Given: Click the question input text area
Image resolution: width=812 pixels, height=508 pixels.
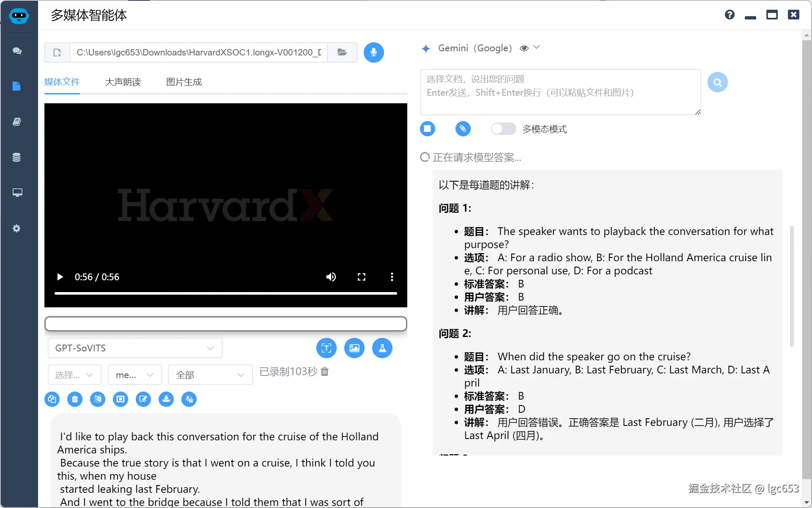Looking at the screenshot, I should click(560, 92).
